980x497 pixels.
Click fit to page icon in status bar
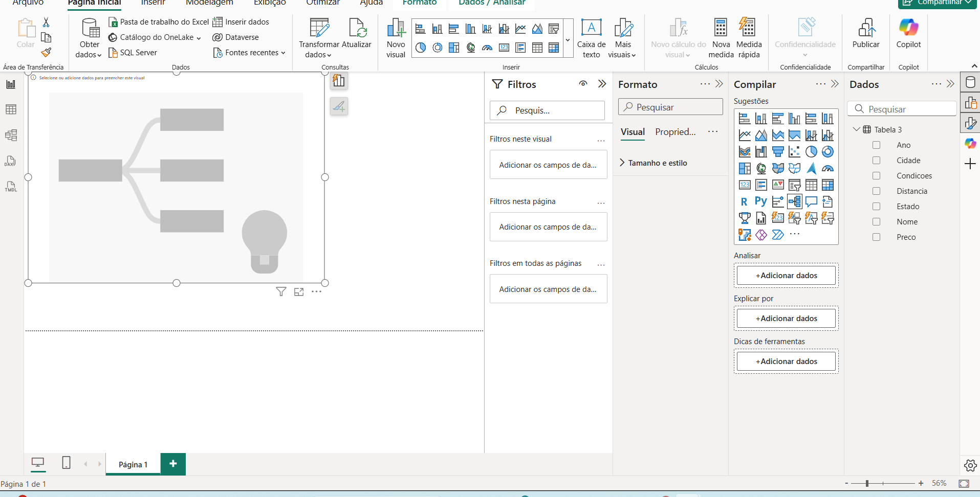click(964, 483)
